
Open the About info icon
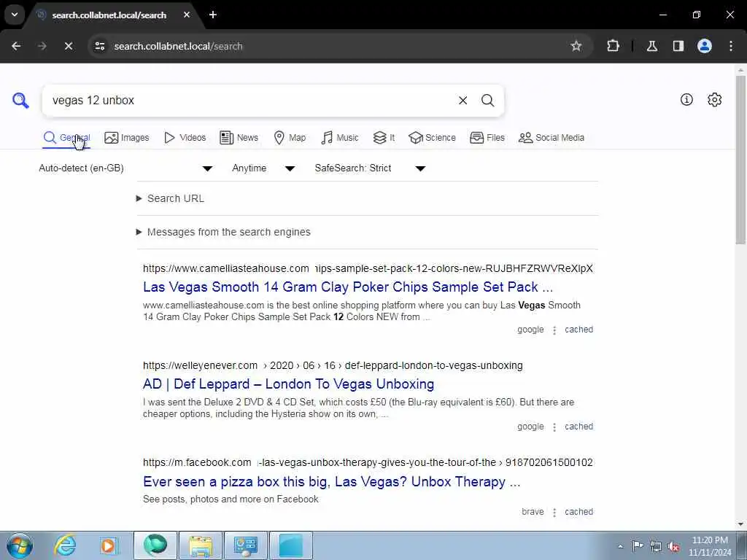(686, 99)
